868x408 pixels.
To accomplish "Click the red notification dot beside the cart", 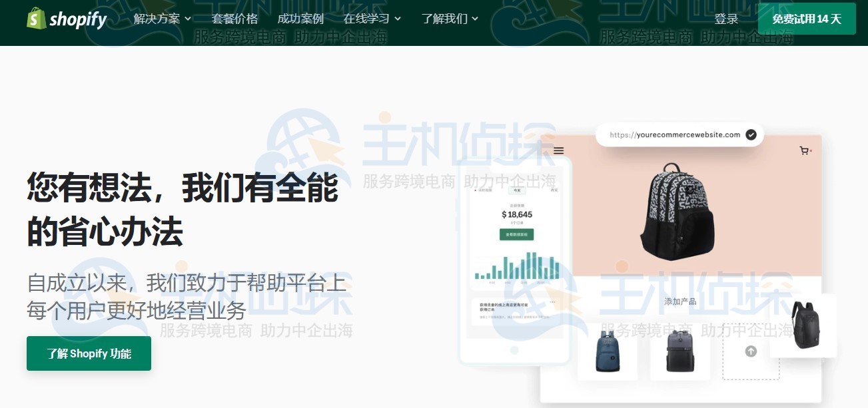I will (x=811, y=150).
